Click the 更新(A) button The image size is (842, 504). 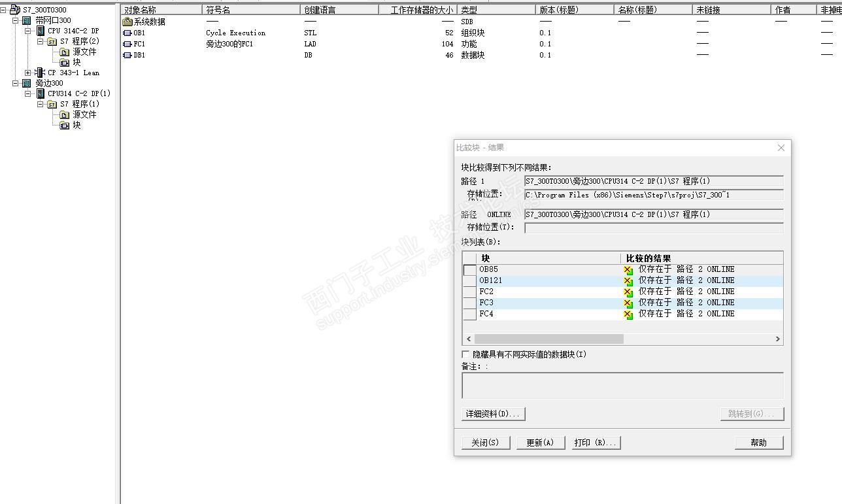(540, 443)
